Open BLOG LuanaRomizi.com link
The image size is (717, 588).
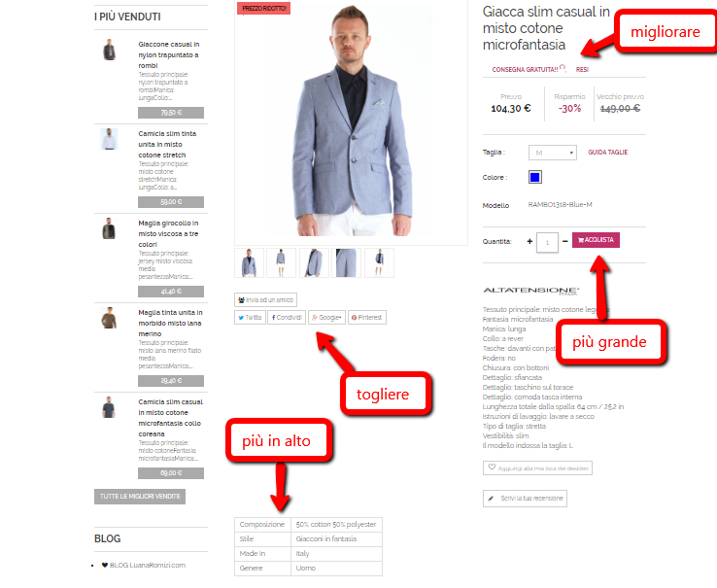pyautogui.click(x=148, y=565)
